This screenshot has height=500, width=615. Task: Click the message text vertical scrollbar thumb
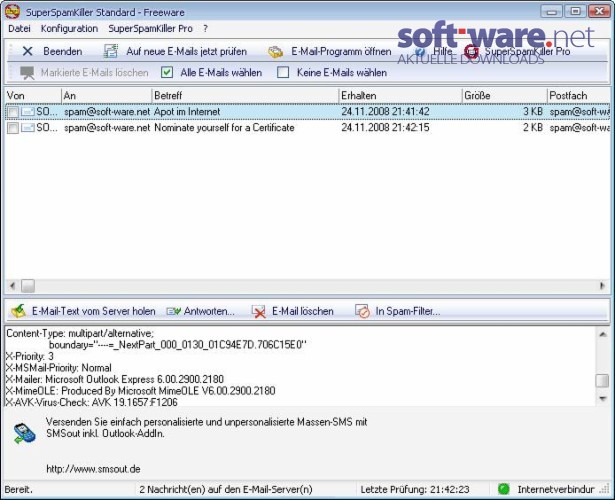pyautogui.click(x=602, y=381)
